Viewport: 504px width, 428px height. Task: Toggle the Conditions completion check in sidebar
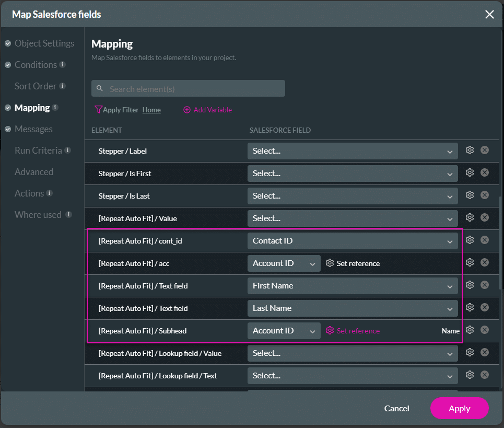pos(7,64)
